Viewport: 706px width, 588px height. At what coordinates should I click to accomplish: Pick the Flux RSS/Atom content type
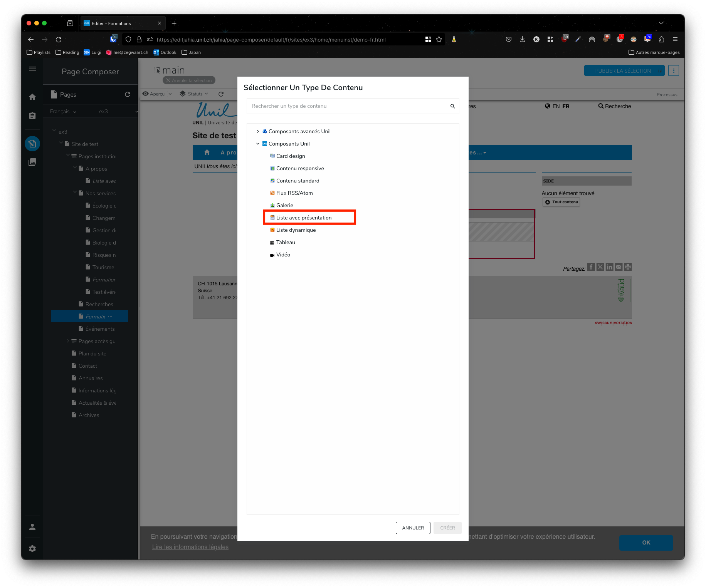pos(294,193)
